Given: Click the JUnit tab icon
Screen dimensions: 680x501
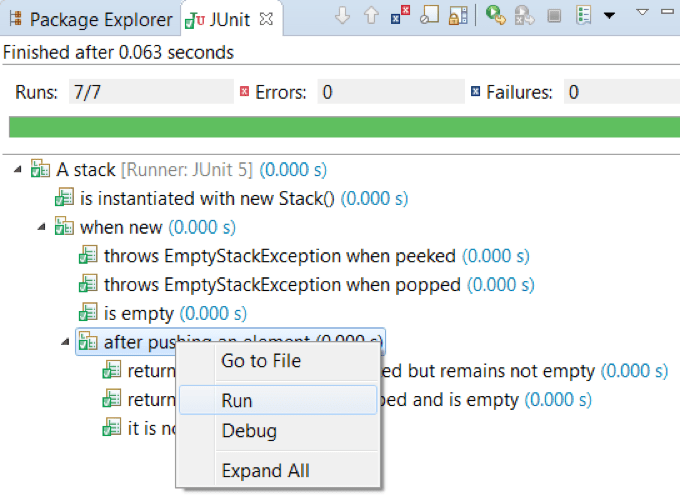Looking at the screenshot, I should 195,20.
